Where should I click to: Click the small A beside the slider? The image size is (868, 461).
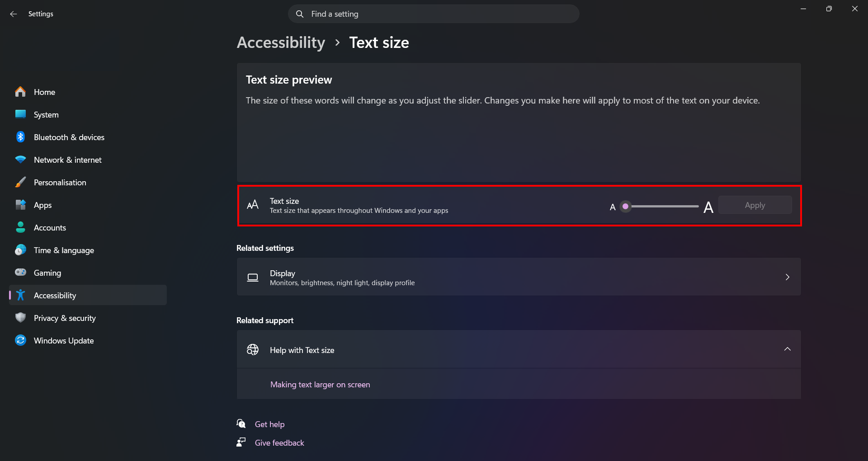coord(613,207)
